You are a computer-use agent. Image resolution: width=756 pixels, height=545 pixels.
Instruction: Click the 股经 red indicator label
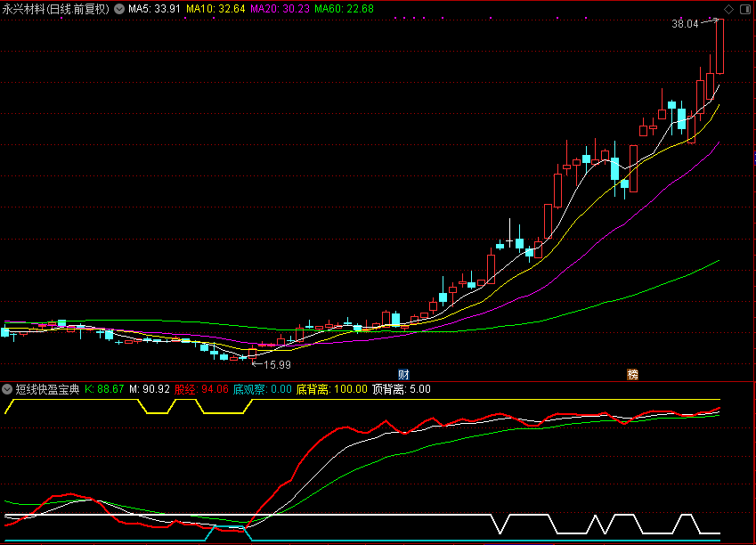pyautogui.click(x=201, y=389)
